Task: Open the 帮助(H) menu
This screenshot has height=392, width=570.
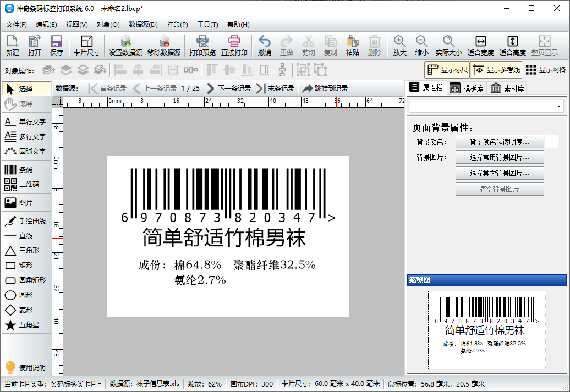Action: pyautogui.click(x=238, y=25)
